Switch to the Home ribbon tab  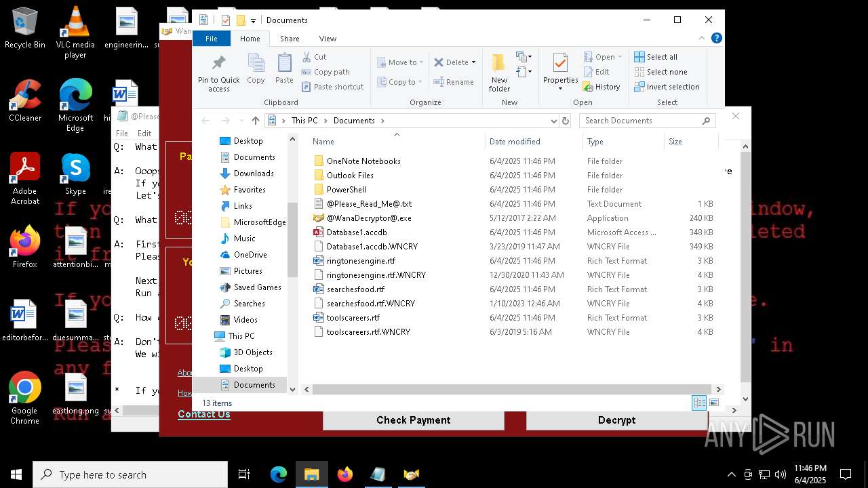tap(250, 39)
